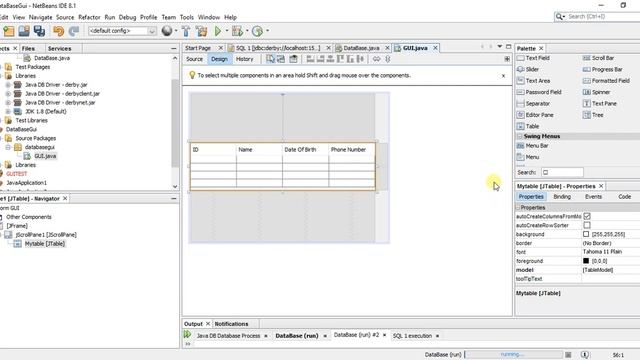Run the project with green play icon
The image size is (640, 360).
click(x=218, y=31)
